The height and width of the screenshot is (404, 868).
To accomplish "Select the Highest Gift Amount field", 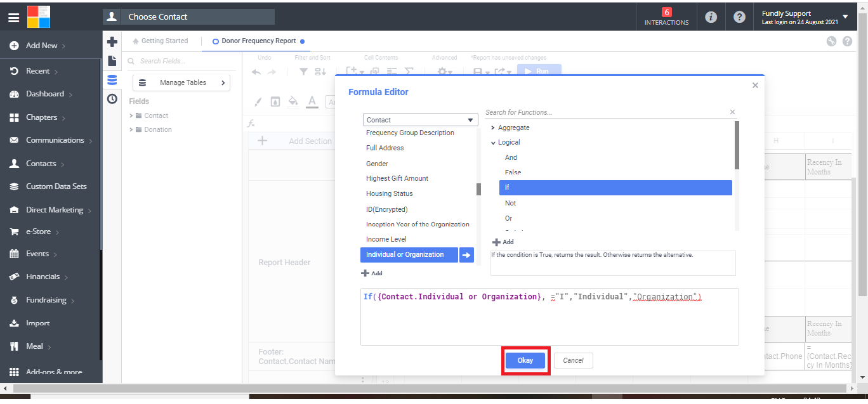I will [x=397, y=178].
